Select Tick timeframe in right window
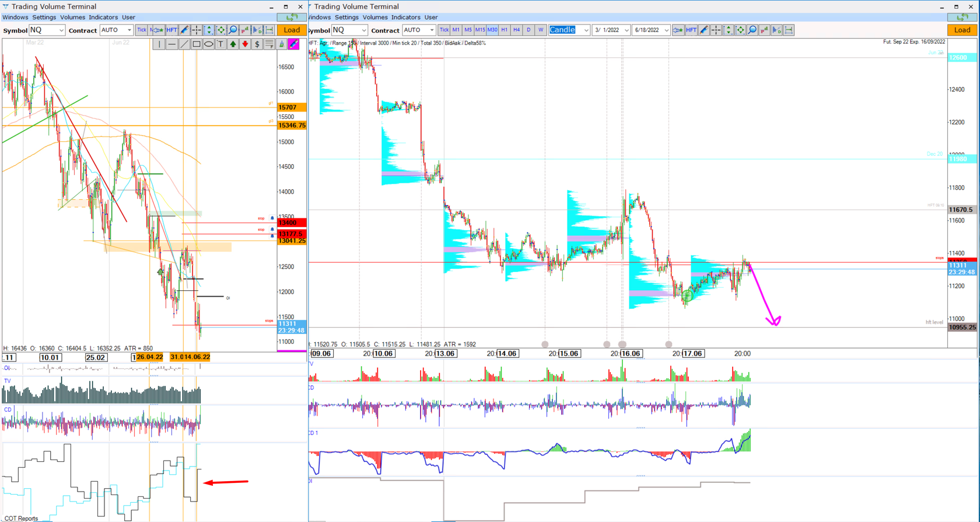The width and height of the screenshot is (980, 522). click(444, 30)
